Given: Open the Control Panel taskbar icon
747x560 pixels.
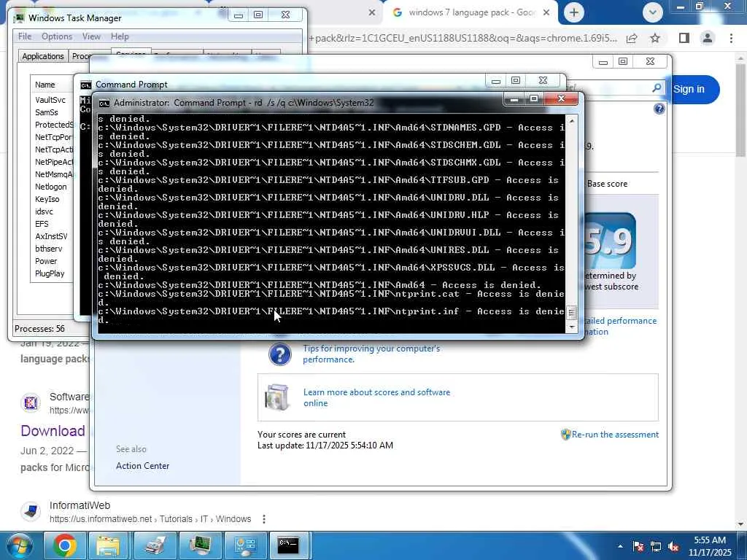Looking at the screenshot, I should [245, 545].
